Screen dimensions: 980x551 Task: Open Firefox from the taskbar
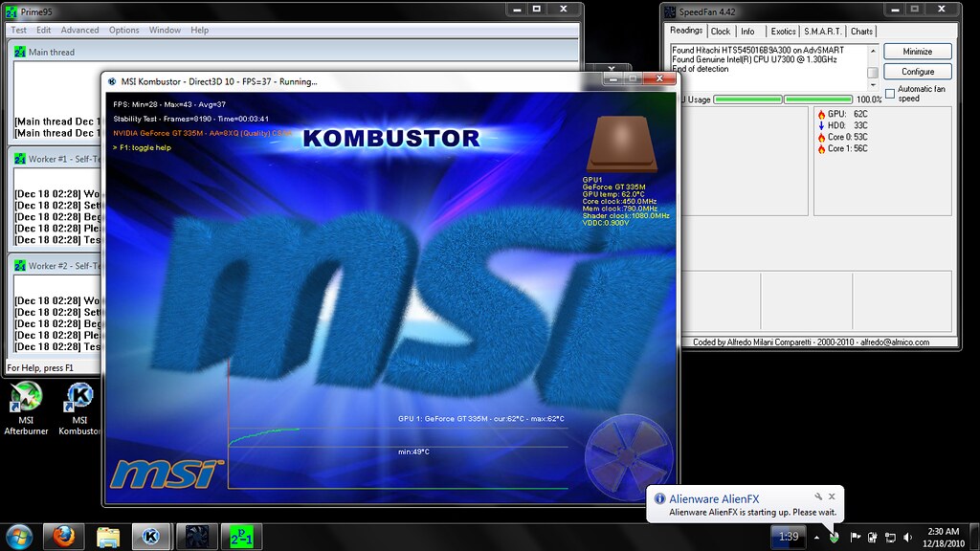coord(63,536)
